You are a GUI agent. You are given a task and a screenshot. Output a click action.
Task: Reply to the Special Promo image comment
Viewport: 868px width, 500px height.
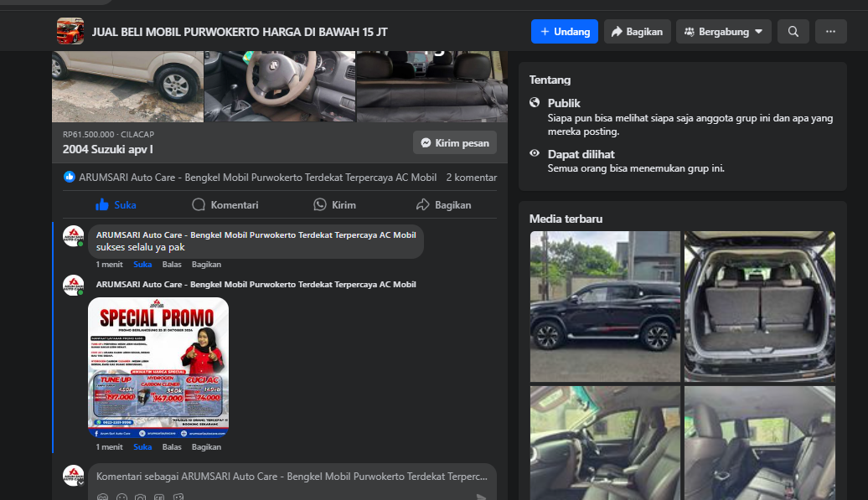172,447
